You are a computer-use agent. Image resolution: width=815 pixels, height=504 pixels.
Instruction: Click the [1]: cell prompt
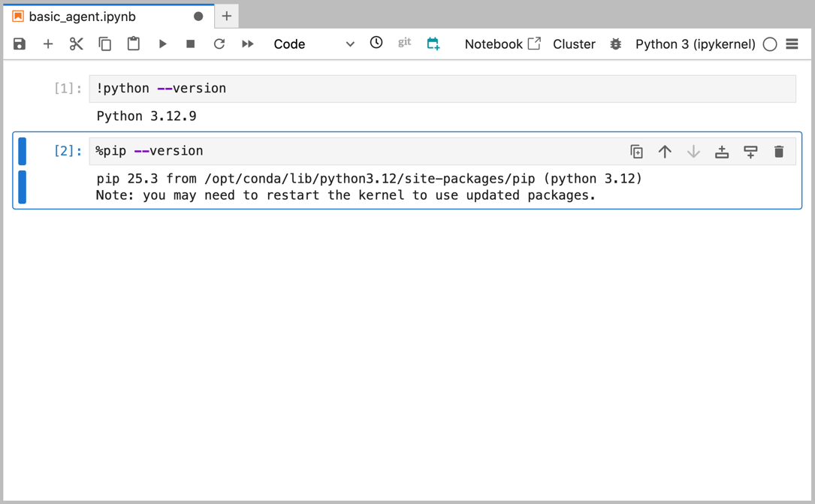(68, 89)
